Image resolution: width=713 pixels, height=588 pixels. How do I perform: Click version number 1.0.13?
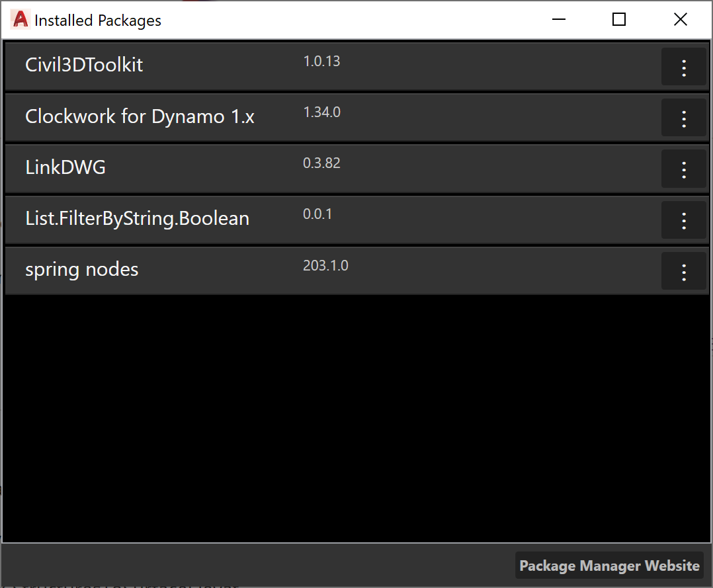point(321,62)
